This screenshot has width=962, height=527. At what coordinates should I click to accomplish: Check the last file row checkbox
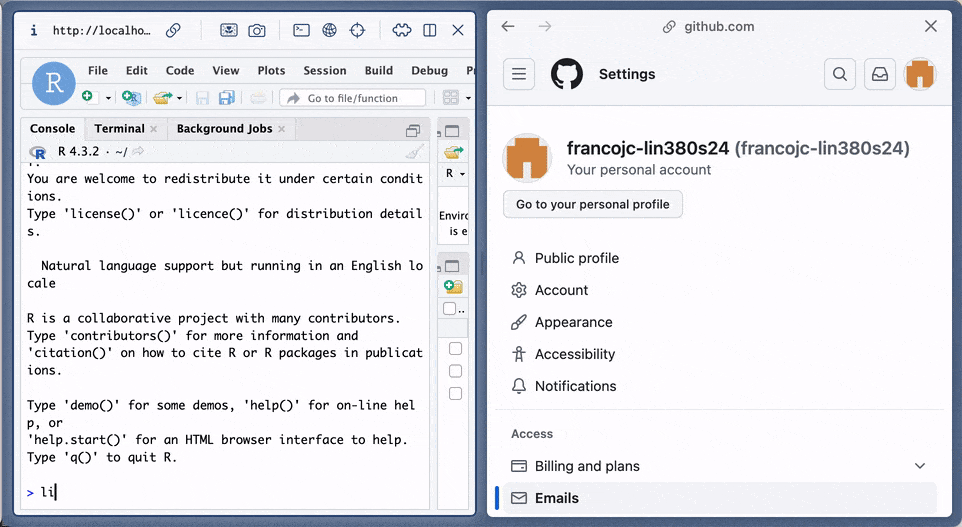coord(455,393)
